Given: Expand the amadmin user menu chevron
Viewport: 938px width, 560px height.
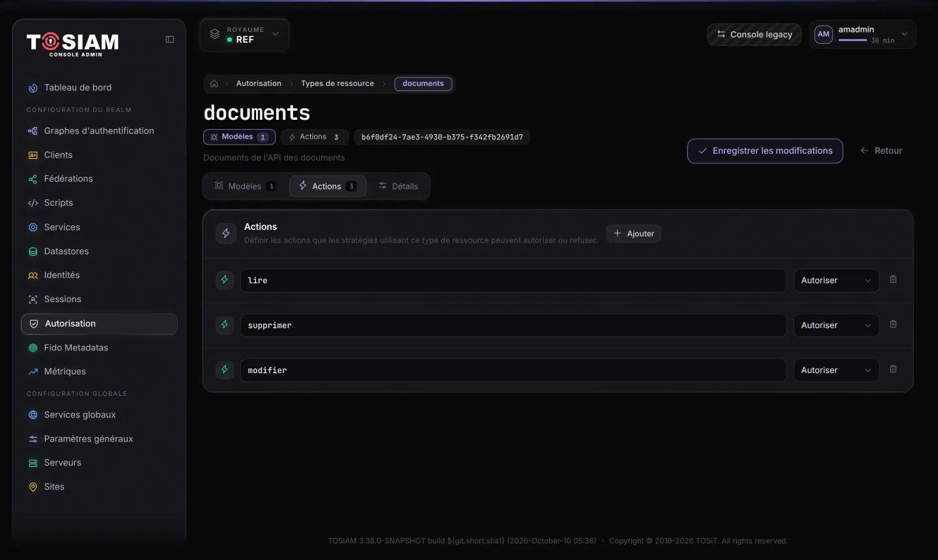Looking at the screenshot, I should [x=904, y=34].
